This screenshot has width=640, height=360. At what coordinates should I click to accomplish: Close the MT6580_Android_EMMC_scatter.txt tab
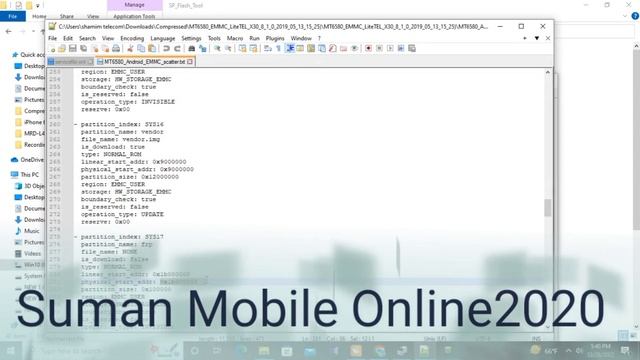[190, 62]
